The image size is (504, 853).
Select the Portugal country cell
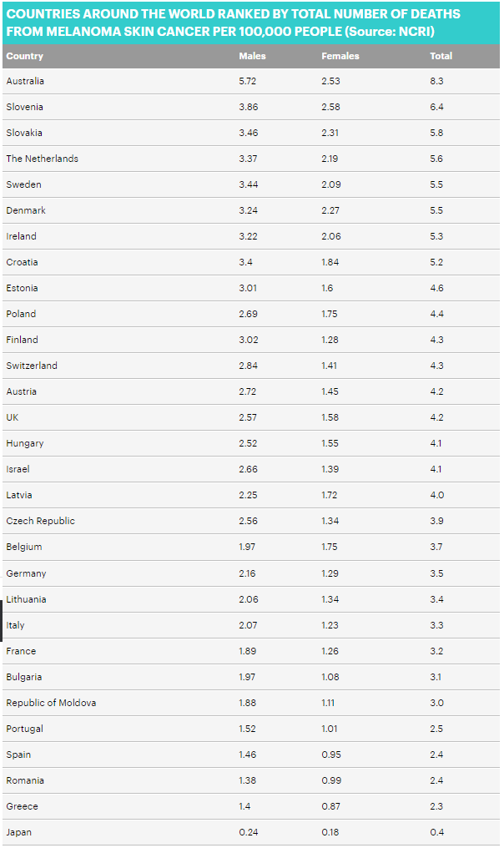[24, 729]
